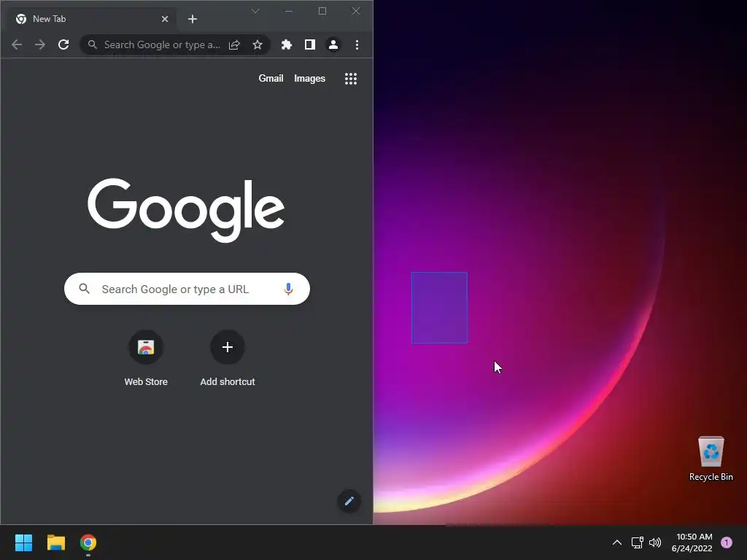Open the Windows Start menu
The height and width of the screenshot is (560, 747).
pyautogui.click(x=24, y=542)
